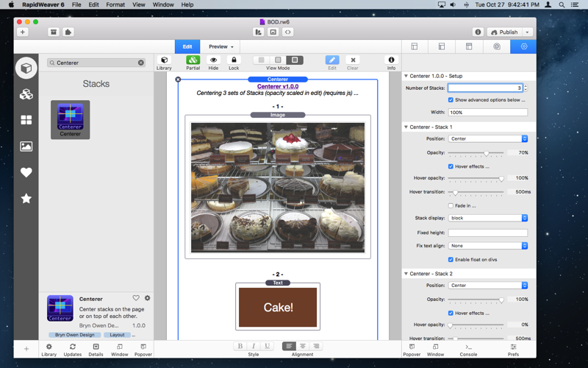The image size is (588, 368).
Task: Open the File menu
Action: (x=76, y=4)
